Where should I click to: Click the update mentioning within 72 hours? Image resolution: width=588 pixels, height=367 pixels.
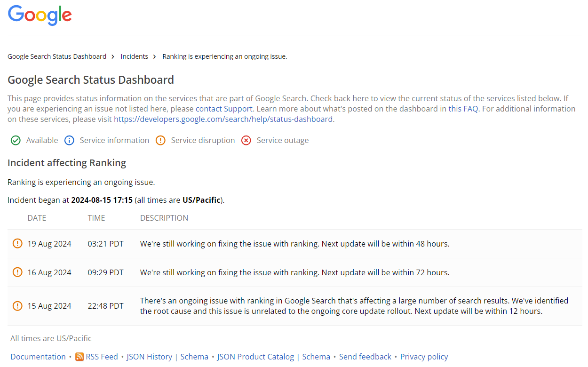[294, 272]
